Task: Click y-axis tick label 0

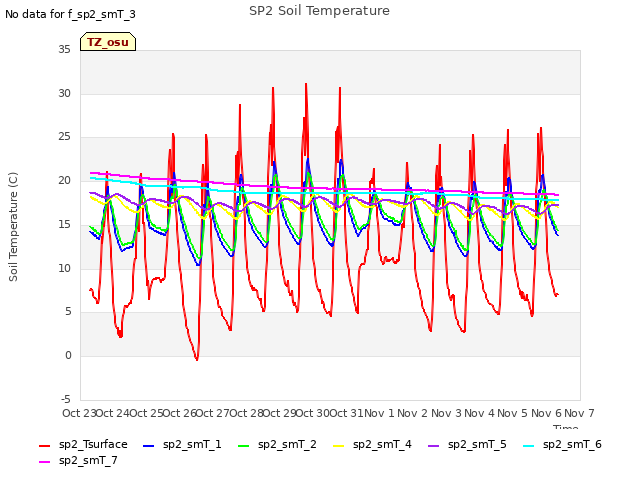Action: pos(68,355)
